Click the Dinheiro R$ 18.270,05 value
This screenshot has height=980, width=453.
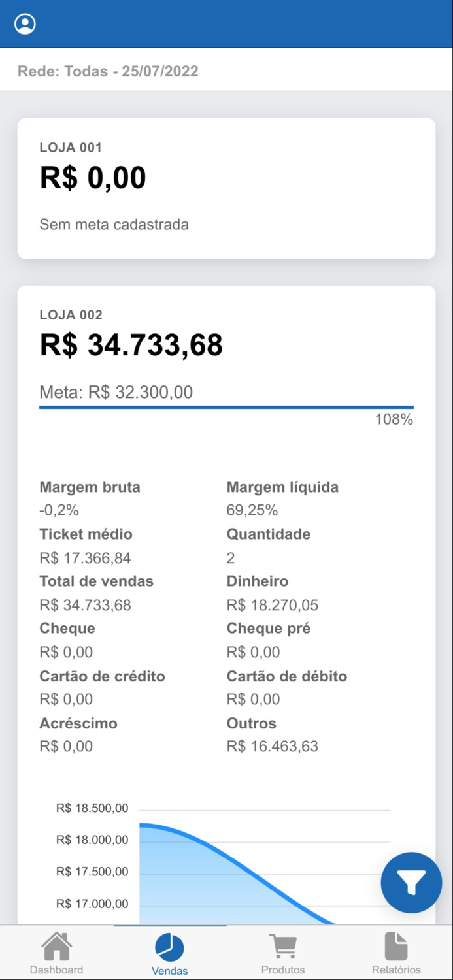(273, 605)
